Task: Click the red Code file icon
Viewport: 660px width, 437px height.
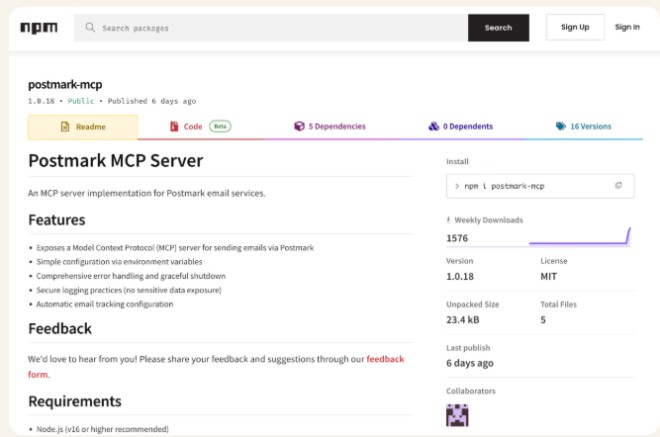Action: [174, 127]
